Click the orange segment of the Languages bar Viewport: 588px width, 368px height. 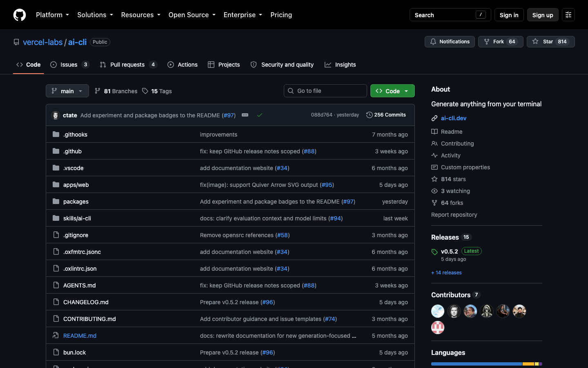pyautogui.click(x=528, y=364)
